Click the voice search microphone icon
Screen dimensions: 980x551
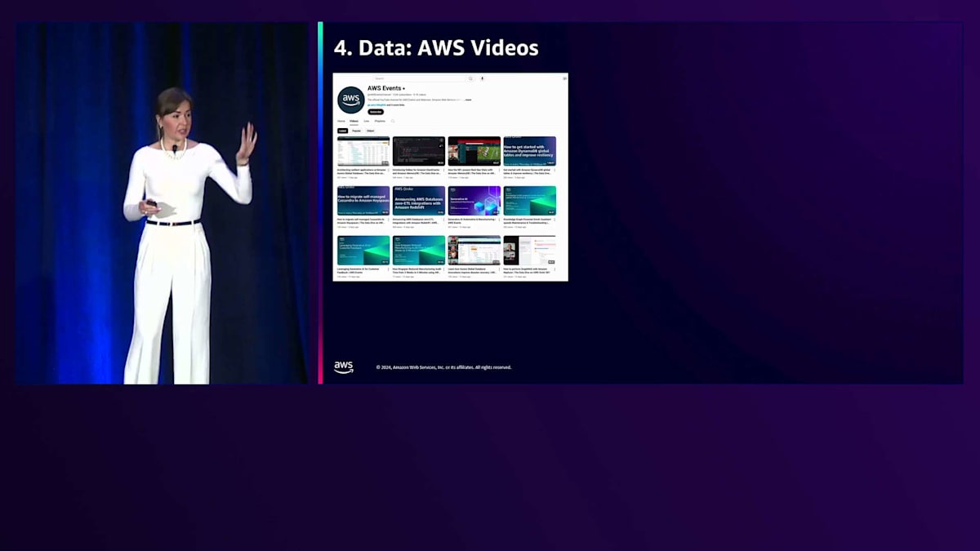[482, 78]
